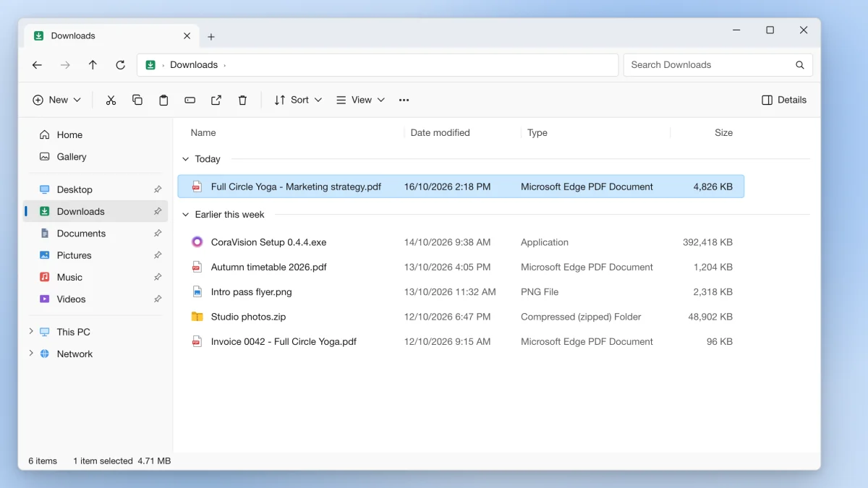Sort by the Size column header
868x488 pixels.
coord(723,132)
